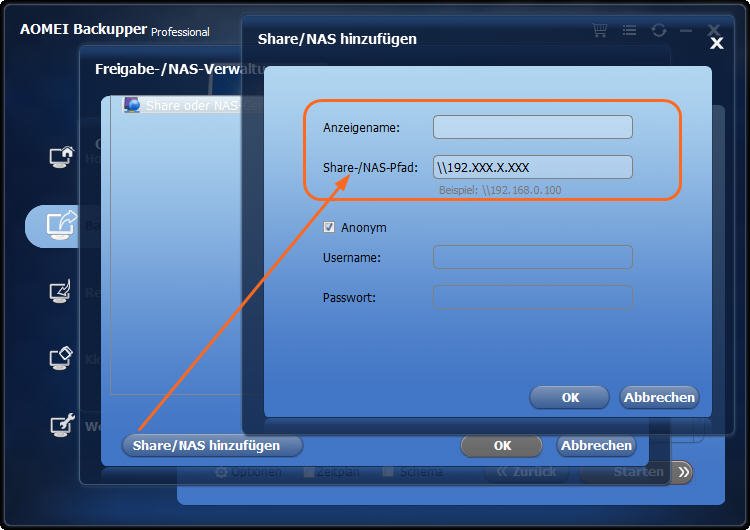This screenshot has width=750, height=530.
Task: Open the menu list icon in title bar
Action: point(629,31)
